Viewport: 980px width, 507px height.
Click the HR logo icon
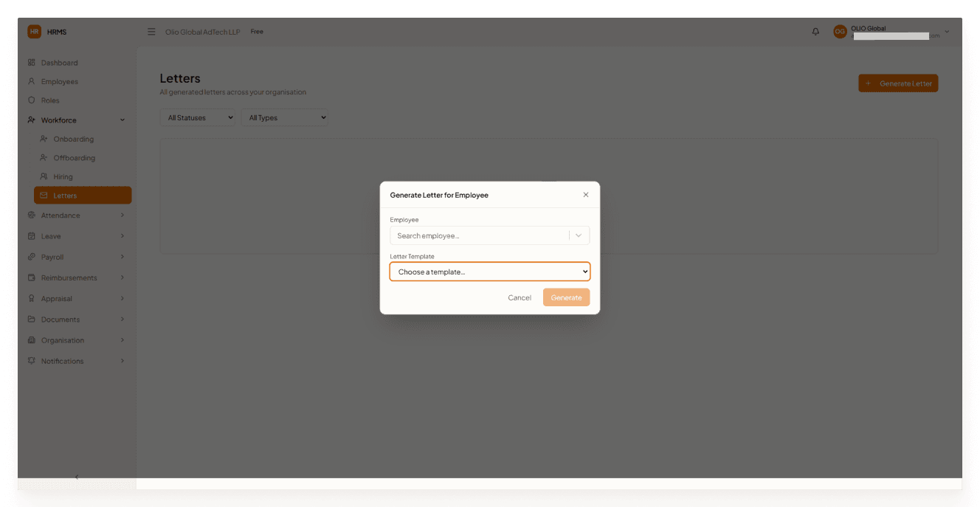coord(34,32)
